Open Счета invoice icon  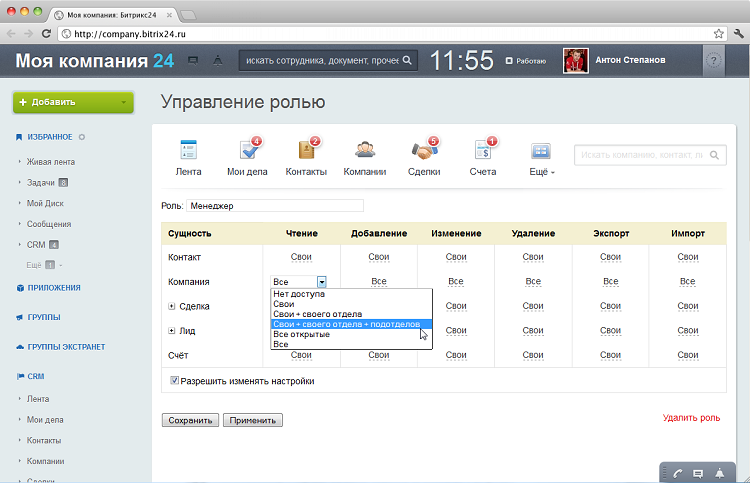485,148
